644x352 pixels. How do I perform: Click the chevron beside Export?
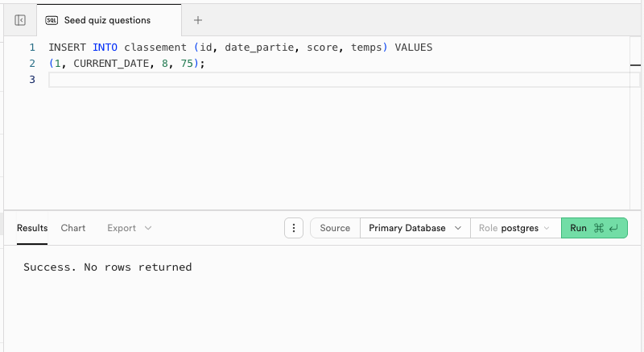(x=148, y=228)
